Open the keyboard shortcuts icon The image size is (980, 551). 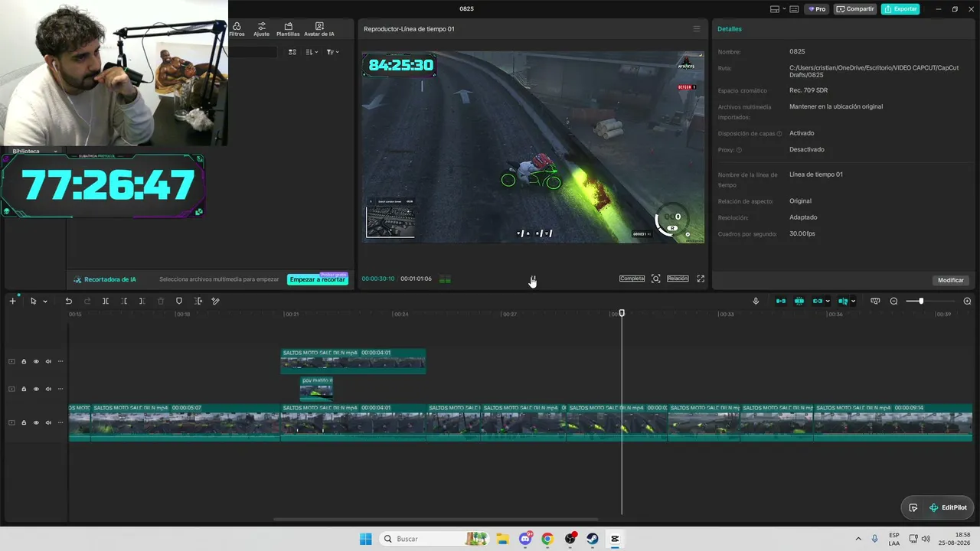[x=794, y=9]
